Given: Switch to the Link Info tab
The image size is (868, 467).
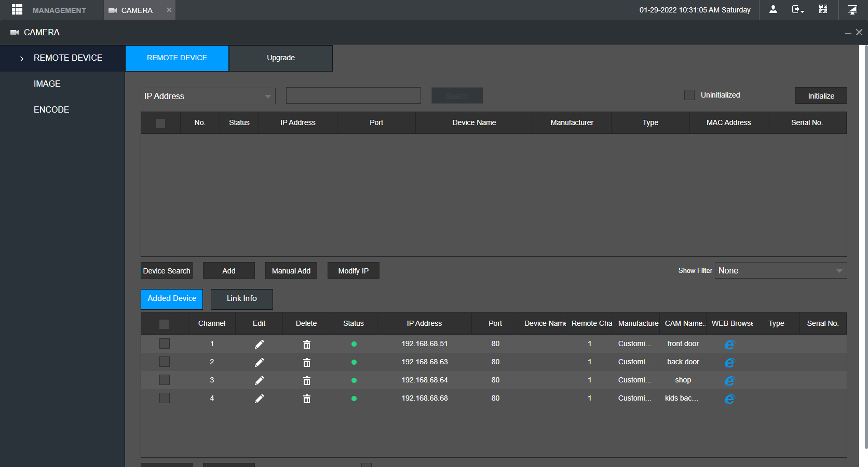Looking at the screenshot, I should click(x=242, y=299).
